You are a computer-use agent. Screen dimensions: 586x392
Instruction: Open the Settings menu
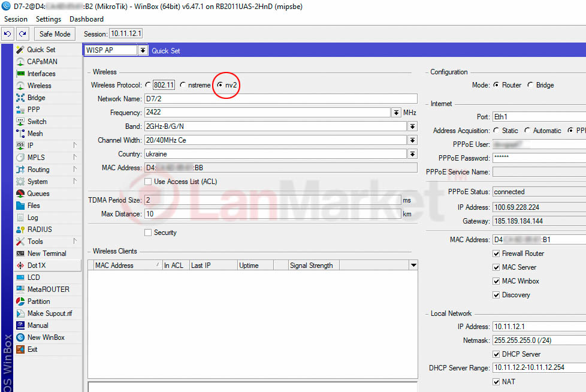tap(49, 19)
